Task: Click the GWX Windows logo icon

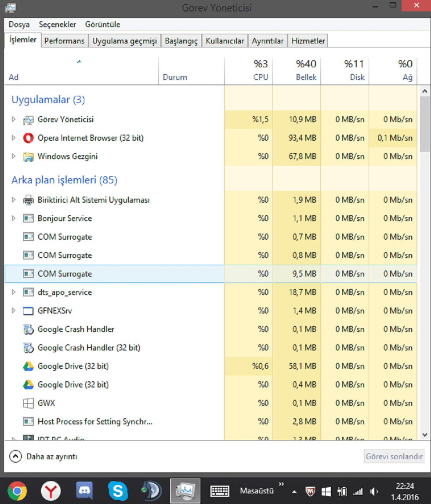Action: 28,403
